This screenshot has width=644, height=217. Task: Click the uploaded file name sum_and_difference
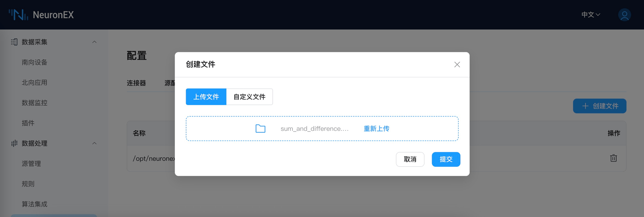314,129
